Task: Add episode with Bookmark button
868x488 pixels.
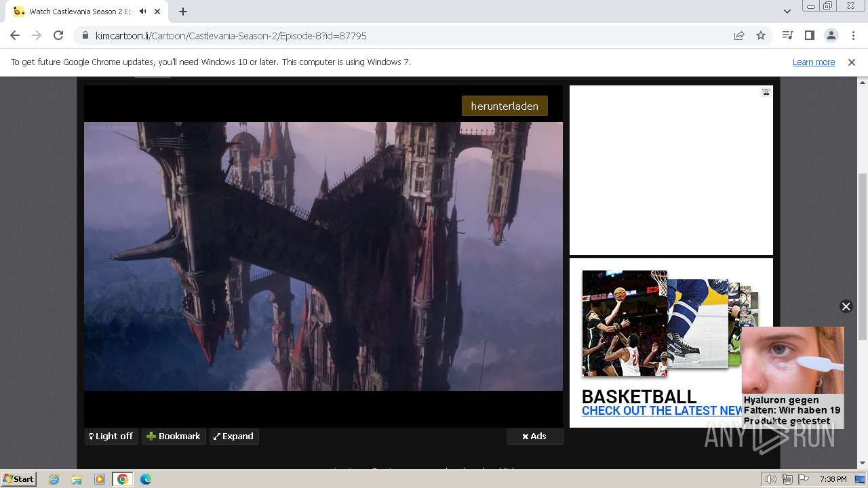Action: tap(174, 436)
